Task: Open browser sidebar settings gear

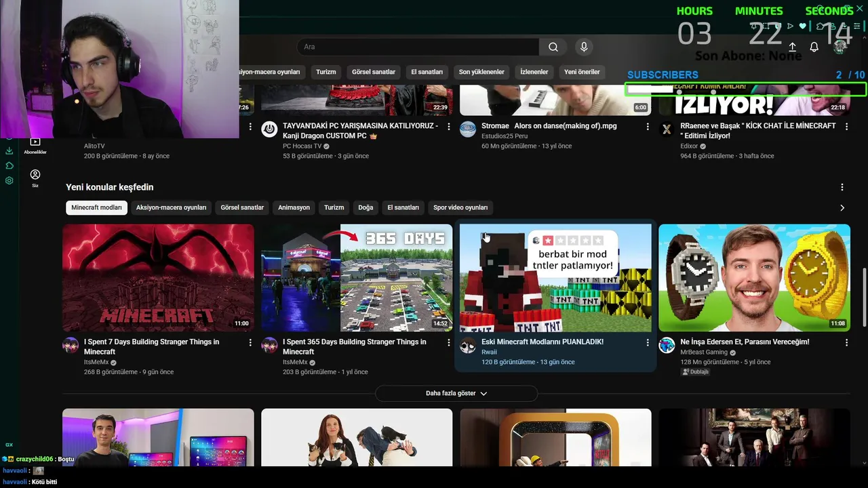Action: pos(9,181)
